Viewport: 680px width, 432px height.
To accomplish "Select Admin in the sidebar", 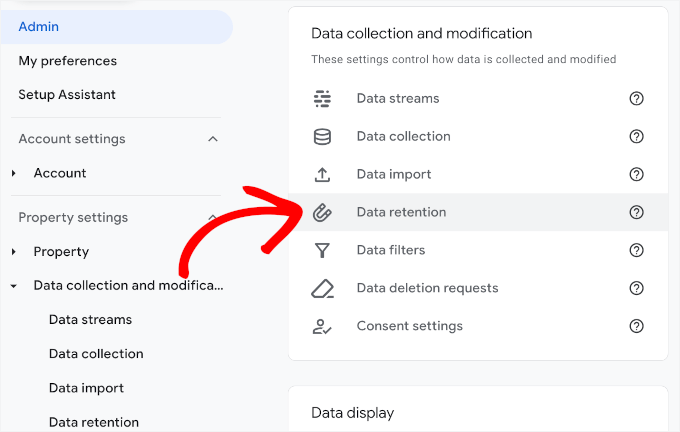I will point(39,27).
